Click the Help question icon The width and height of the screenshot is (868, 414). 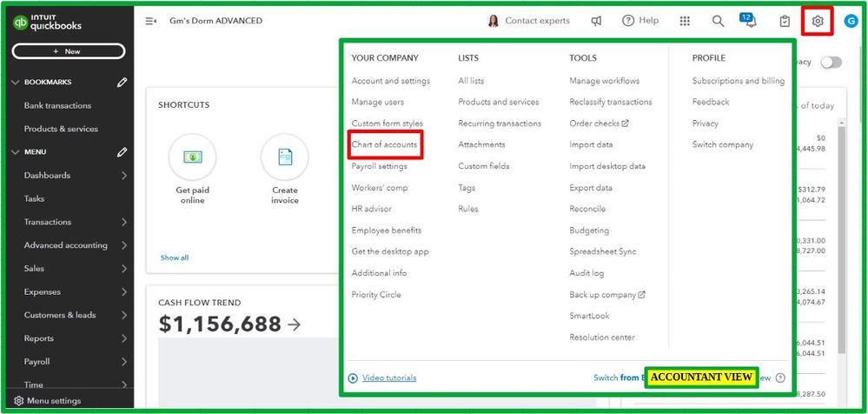(627, 21)
